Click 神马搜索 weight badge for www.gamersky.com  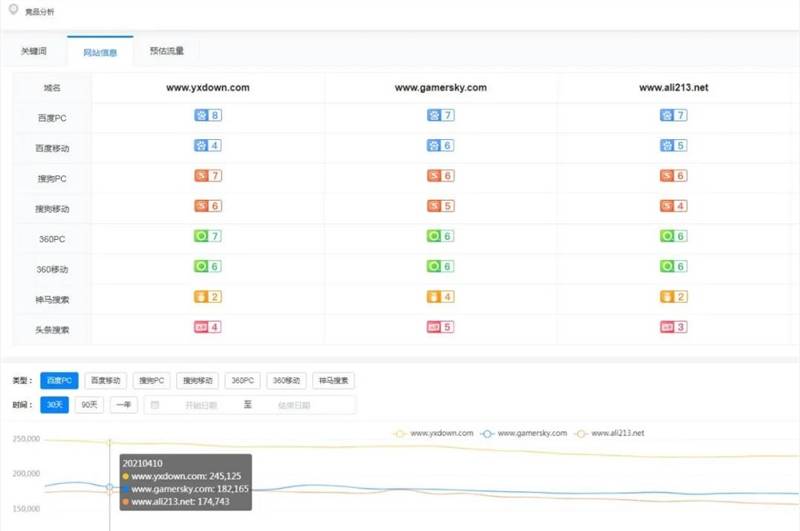pyautogui.click(x=441, y=296)
